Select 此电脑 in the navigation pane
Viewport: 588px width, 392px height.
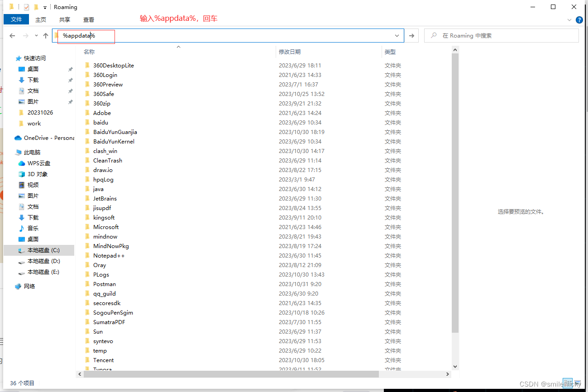pyautogui.click(x=32, y=153)
